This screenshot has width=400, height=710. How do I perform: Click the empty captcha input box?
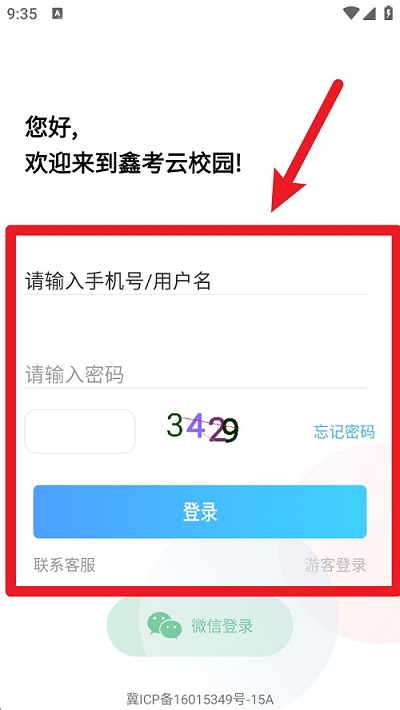80,431
